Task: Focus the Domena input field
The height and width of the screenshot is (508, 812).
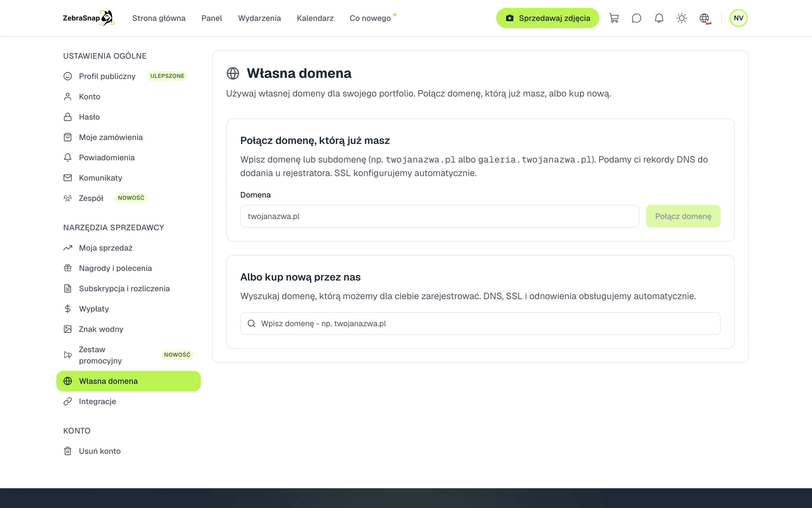Action: coord(440,216)
